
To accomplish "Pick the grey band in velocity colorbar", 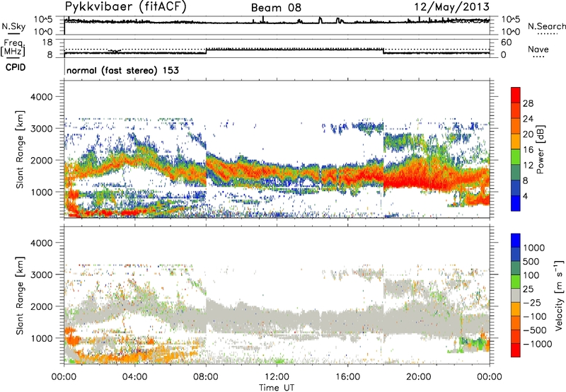I will (516, 295).
